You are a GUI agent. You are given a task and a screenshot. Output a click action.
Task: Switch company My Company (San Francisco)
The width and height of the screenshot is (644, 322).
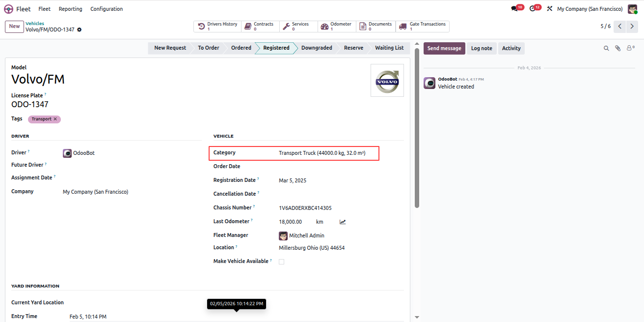point(590,9)
